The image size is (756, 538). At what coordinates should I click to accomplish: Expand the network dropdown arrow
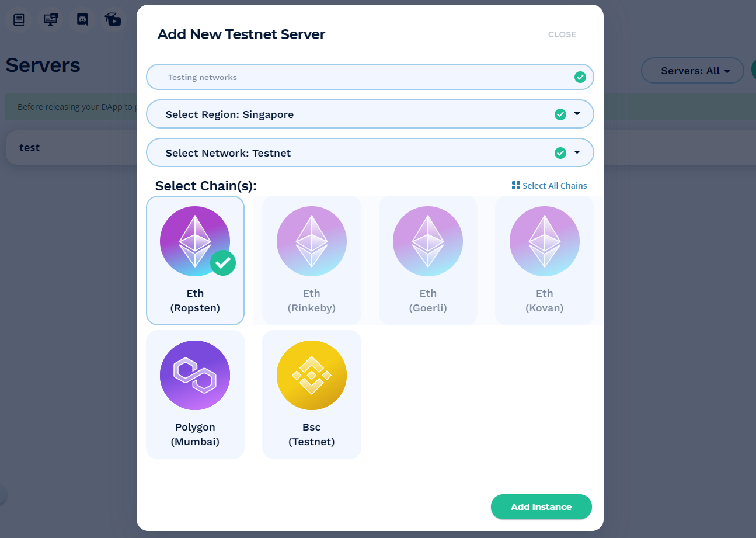pos(577,152)
